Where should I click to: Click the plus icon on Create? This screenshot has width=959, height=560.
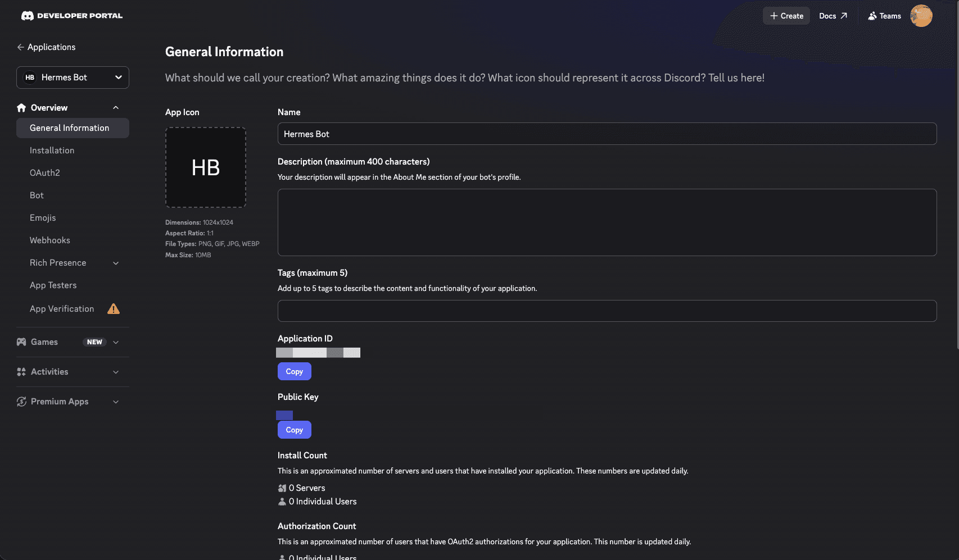pyautogui.click(x=774, y=16)
